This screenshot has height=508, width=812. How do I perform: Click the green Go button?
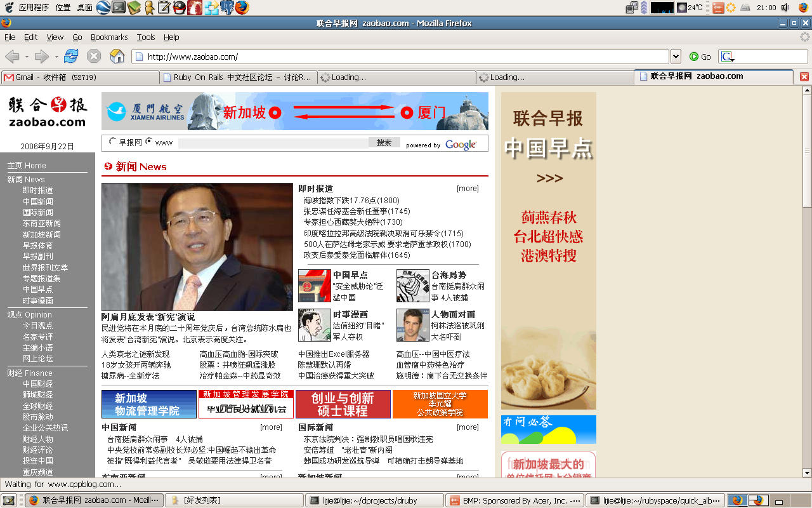pyautogui.click(x=700, y=57)
